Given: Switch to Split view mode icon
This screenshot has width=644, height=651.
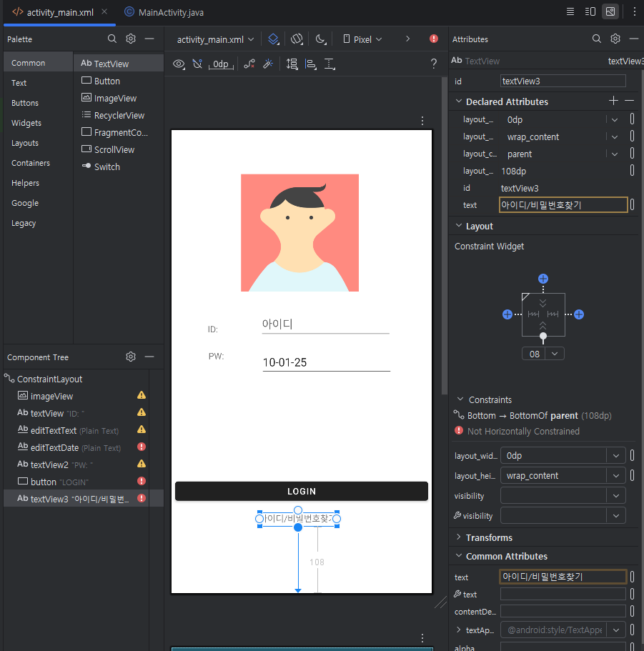Looking at the screenshot, I should pyautogui.click(x=590, y=11).
